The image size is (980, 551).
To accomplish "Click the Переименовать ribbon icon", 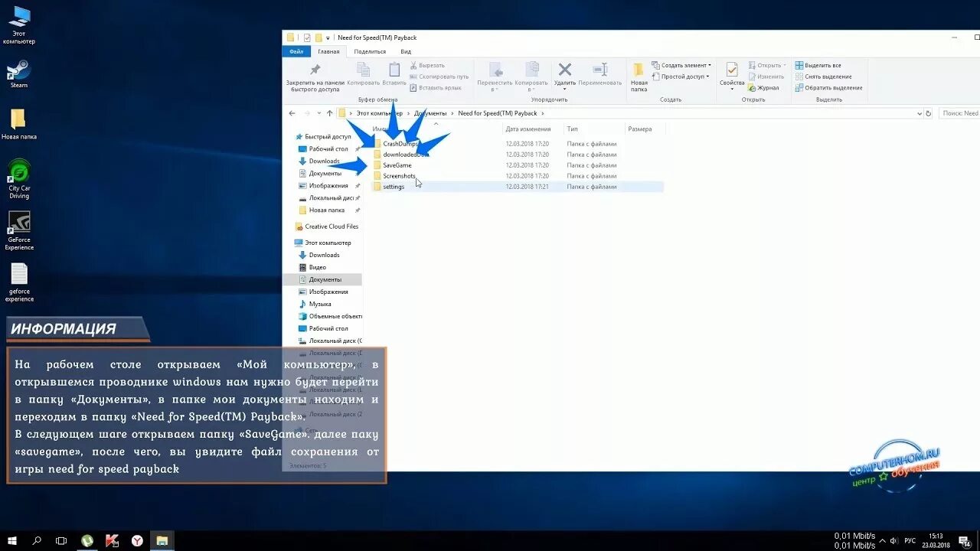I will click(x=600, y=70).
